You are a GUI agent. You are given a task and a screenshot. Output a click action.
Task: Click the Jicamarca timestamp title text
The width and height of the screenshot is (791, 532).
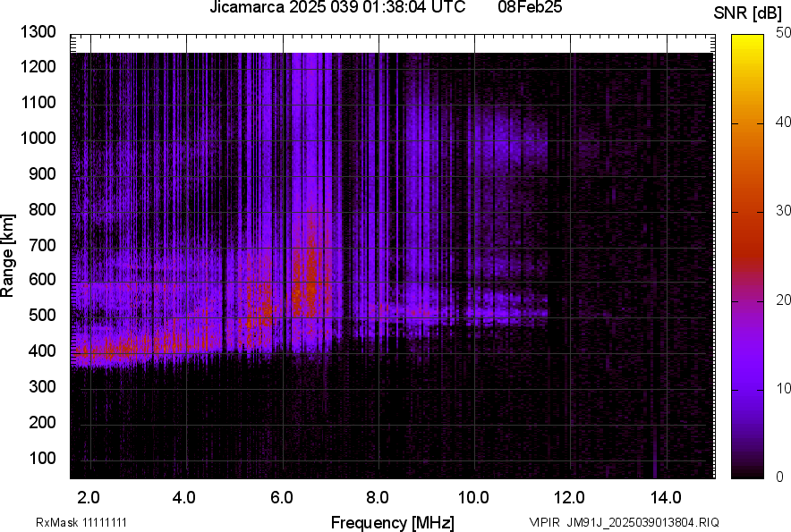point(337,8)
